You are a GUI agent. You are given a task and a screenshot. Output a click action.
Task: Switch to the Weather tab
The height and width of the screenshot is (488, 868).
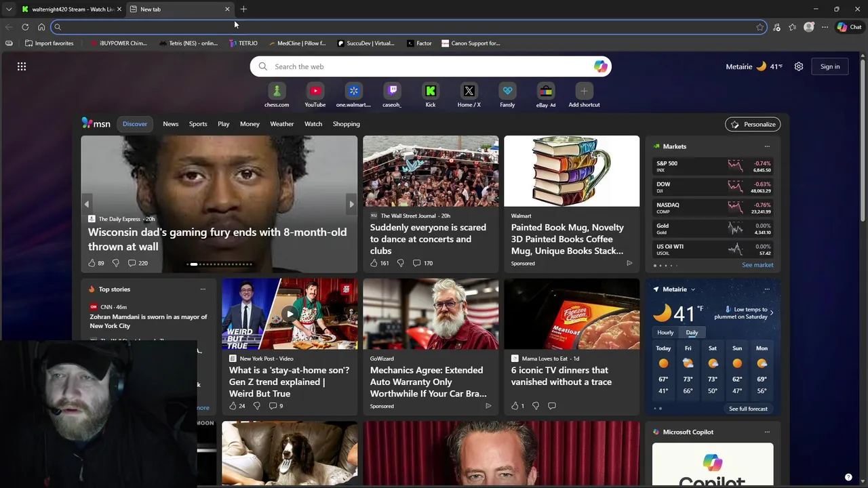[281, 124]
